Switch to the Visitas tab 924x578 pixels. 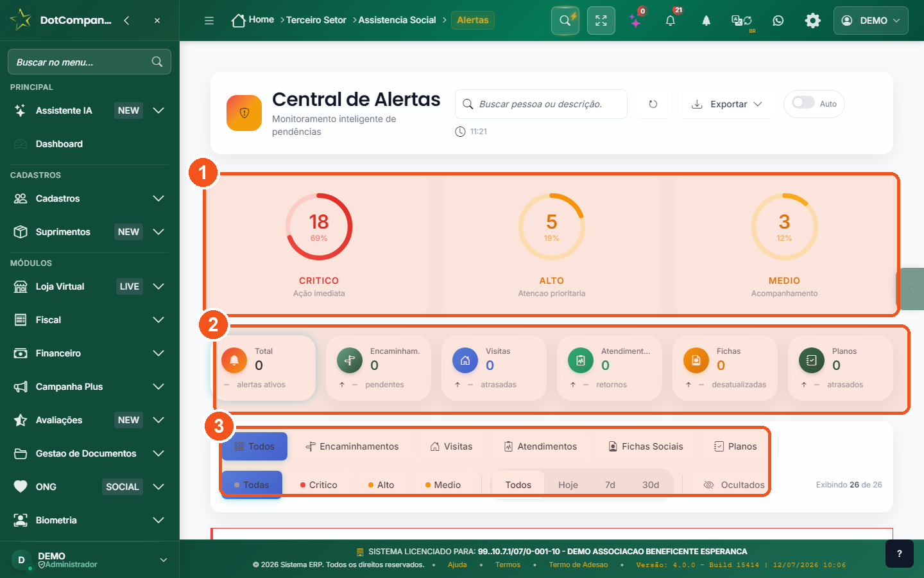(452, 446)
